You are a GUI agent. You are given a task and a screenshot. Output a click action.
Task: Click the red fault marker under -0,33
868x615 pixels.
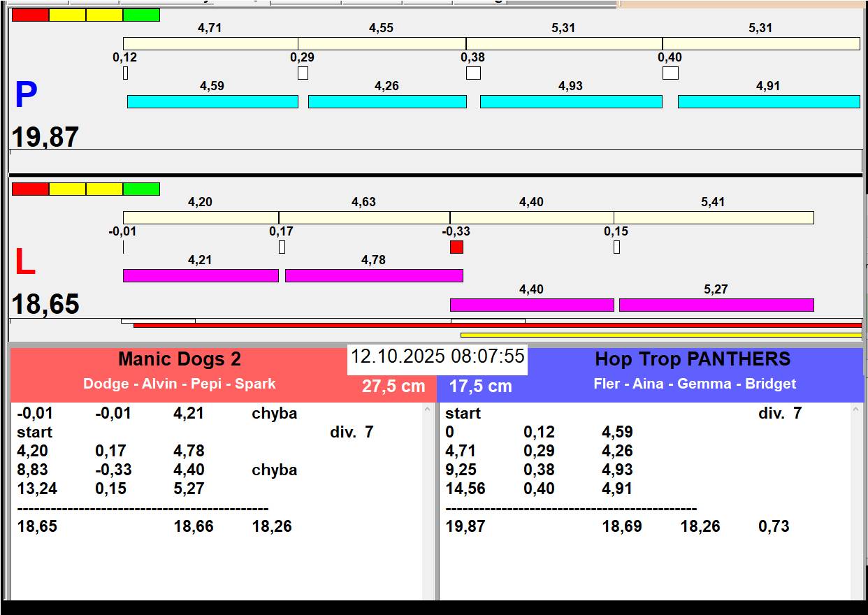[x=456, y=247]
